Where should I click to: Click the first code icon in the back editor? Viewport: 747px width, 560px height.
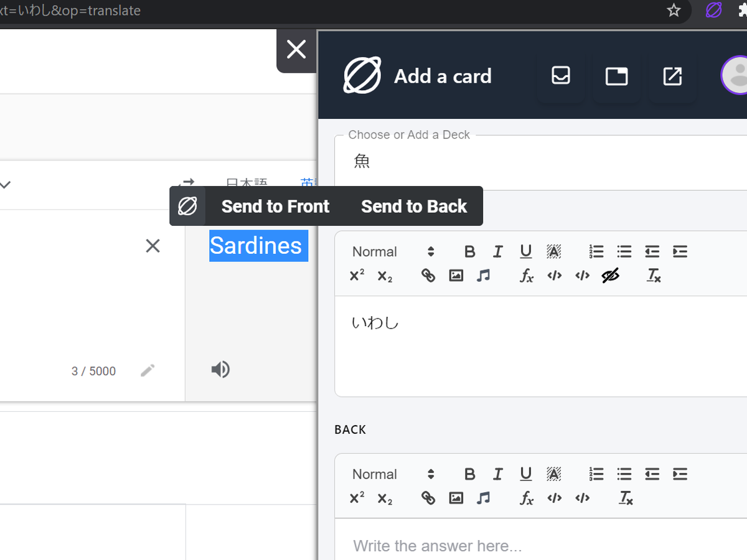point(555,498)
